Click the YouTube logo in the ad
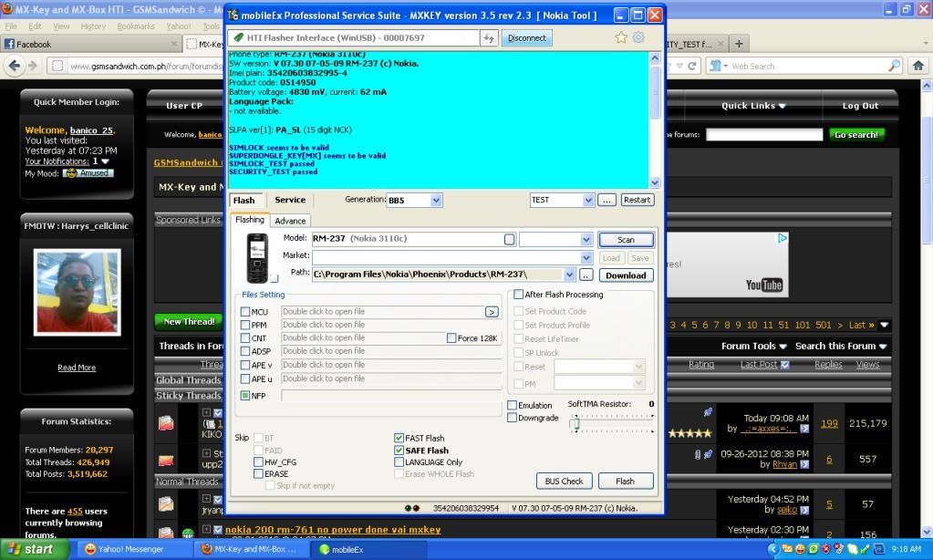This screenshot has width=933, height=560. 764,285
